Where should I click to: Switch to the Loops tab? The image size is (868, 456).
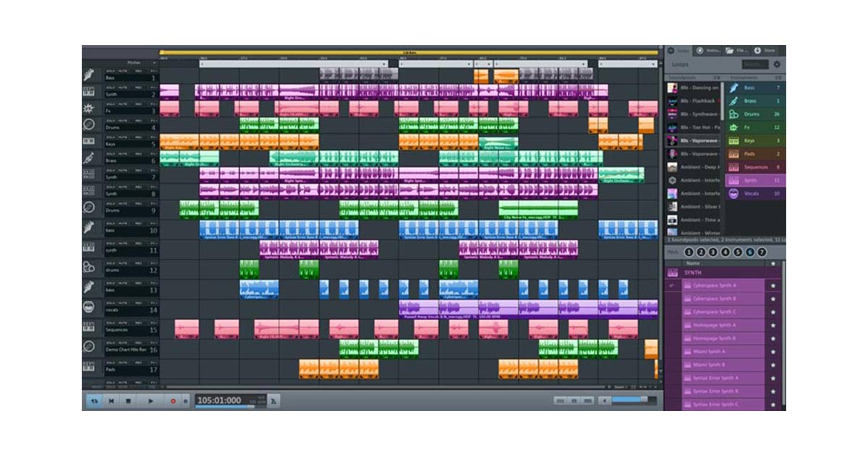point(679,51)
